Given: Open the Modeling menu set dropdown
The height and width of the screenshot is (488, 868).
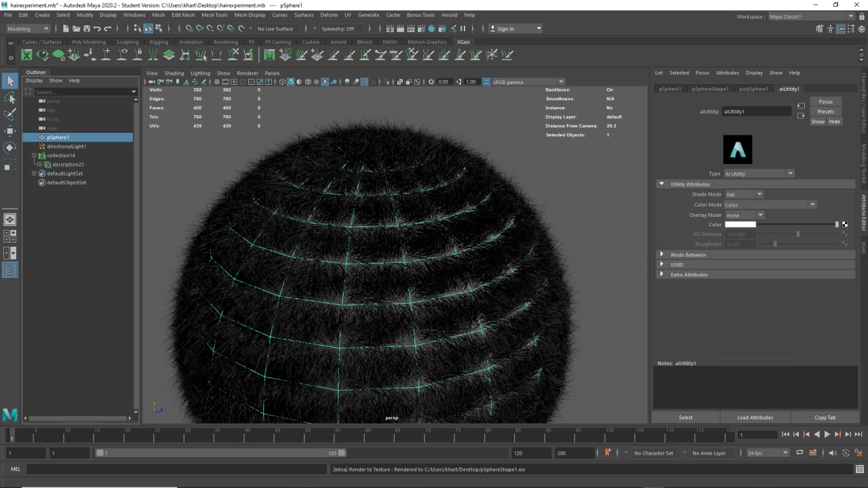Looking at the screenshot, I should (28, 28).
